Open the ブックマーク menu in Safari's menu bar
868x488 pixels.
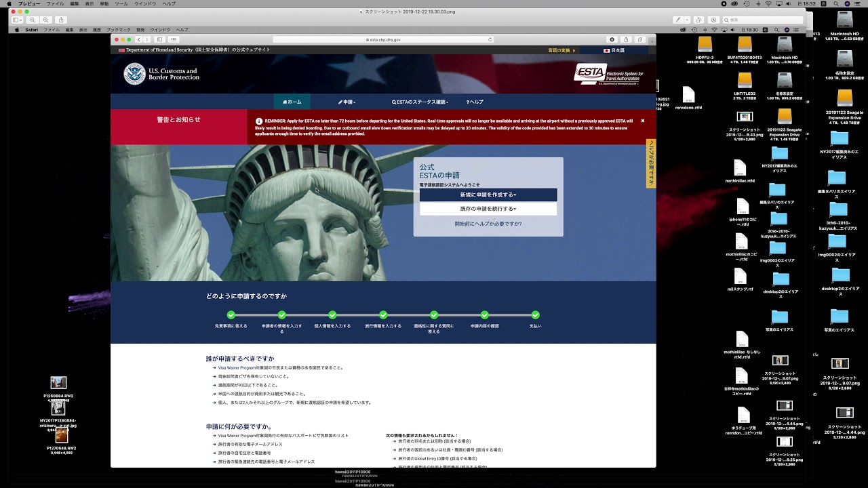point(119,30)
